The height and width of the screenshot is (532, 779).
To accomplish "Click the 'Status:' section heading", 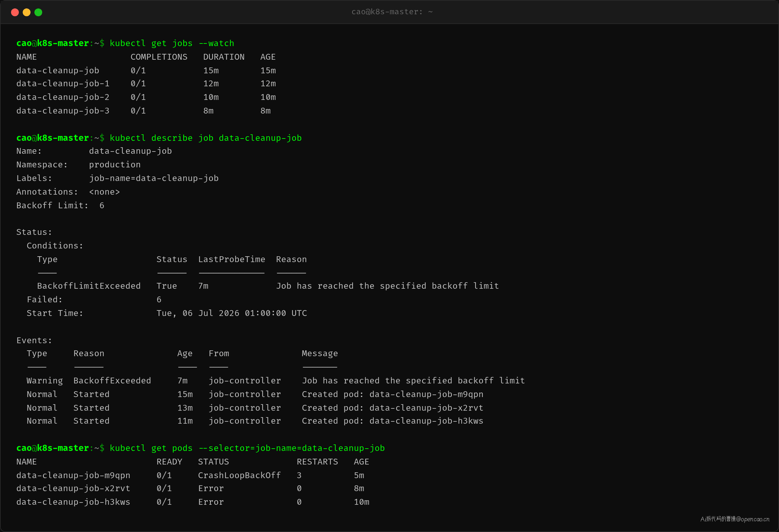I will pos(34,232).
